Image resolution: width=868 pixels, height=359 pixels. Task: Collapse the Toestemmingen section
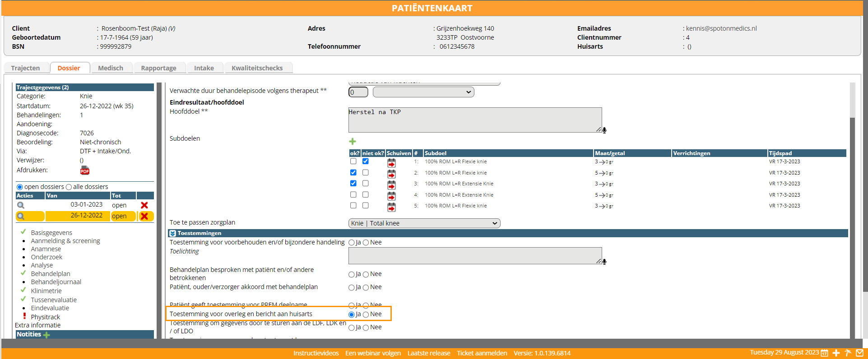[x=172, y=233]
